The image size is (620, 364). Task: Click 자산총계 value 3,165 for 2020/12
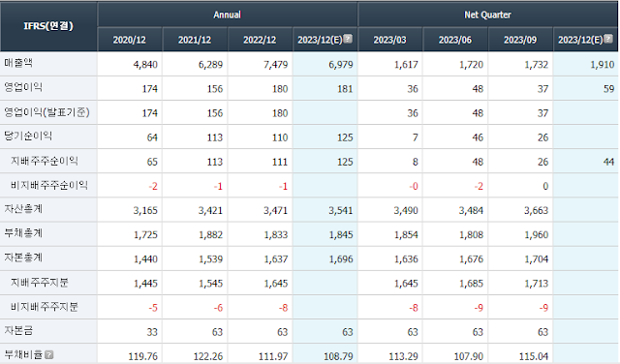click(145, 211)
